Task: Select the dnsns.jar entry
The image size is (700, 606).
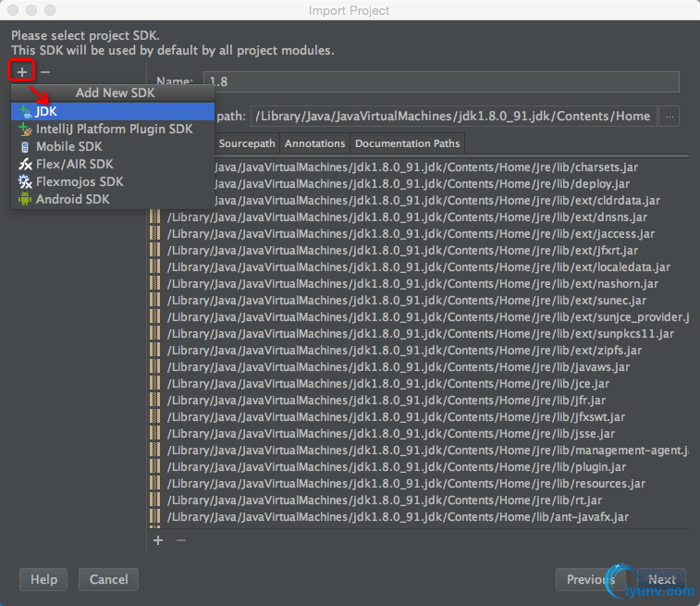Action: click(x=420, y=217)
